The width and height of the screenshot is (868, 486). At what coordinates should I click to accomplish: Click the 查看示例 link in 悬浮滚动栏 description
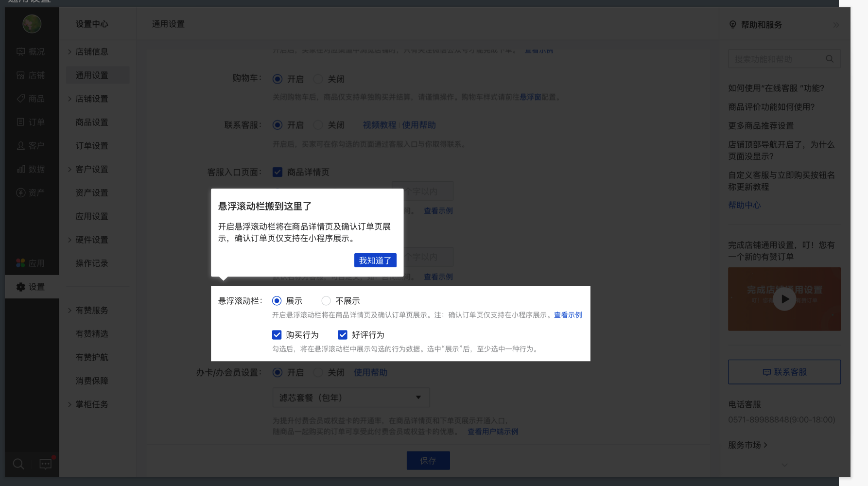[568, 315]
